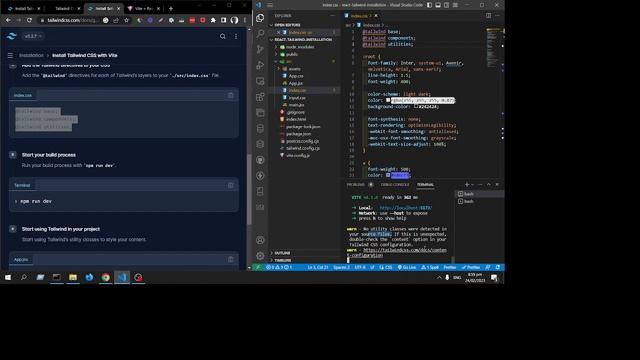The height and width of the screenshot is (360, 640).
Task: Click the Chrome back arrow
Action: [8, 20]
